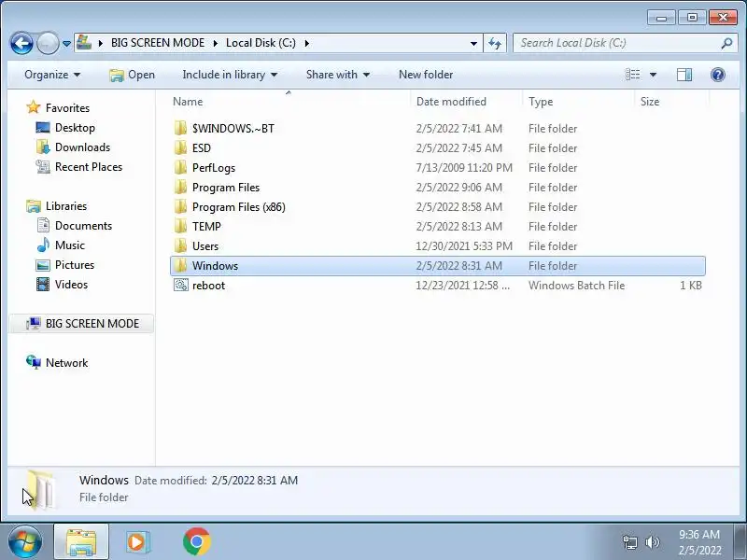Select BIG SCREEN MODE in navigation pane
This screenshot has height=560, width=747.
[x=81, y=324]
